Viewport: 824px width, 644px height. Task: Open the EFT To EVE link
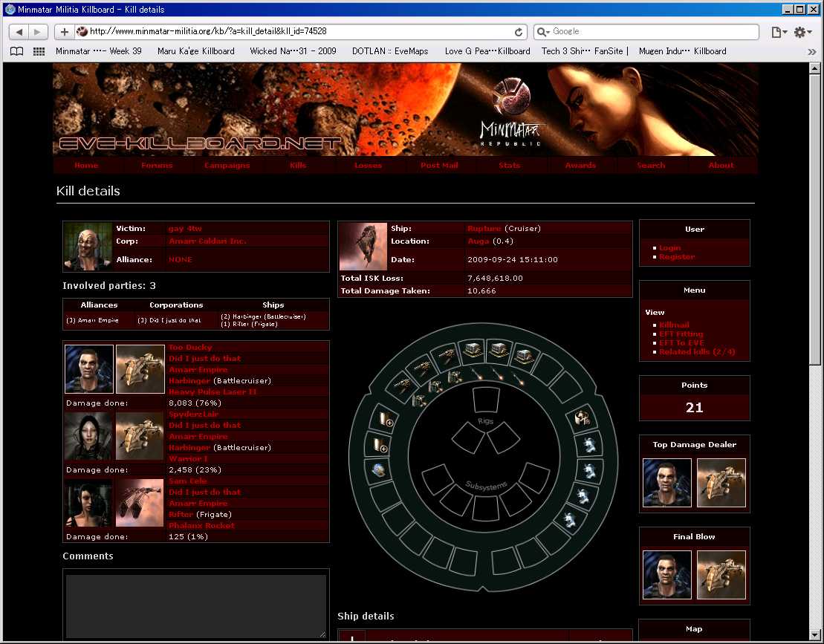click(681, 343)
